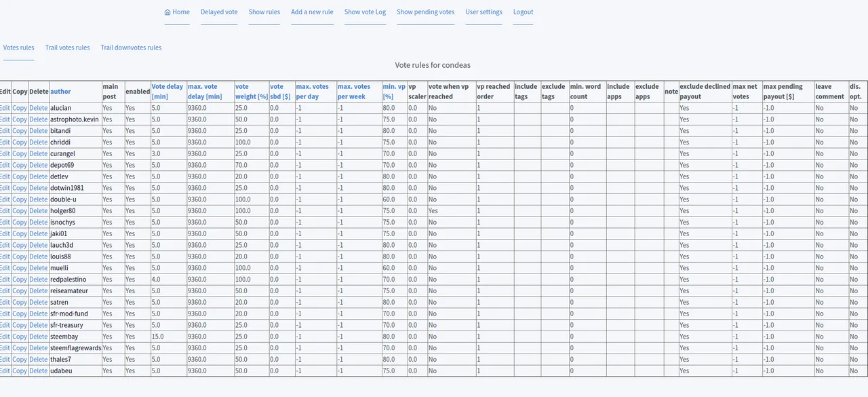Screen dimensions: 868x397
Task: Delete the udabeu rule
Action: tap(39, 371)
